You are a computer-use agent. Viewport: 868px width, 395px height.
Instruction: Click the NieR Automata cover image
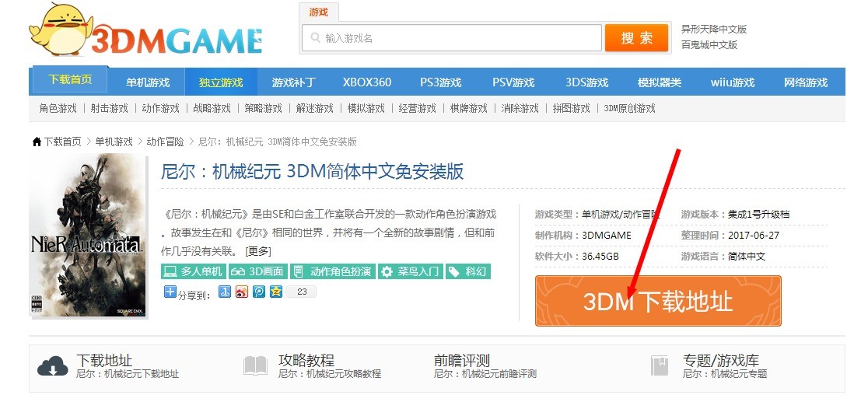pos(88,235)
